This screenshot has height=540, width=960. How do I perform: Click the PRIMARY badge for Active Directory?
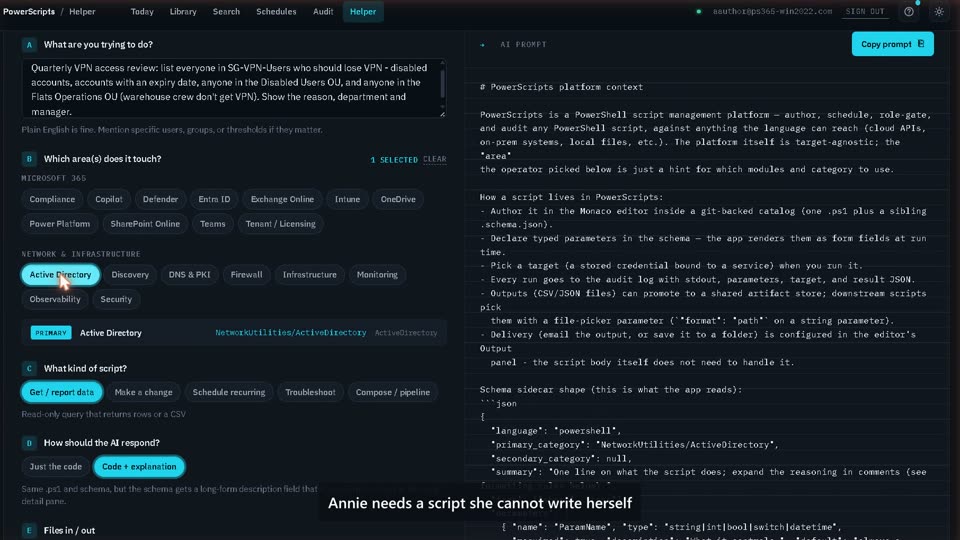click(x=51, y=332)
